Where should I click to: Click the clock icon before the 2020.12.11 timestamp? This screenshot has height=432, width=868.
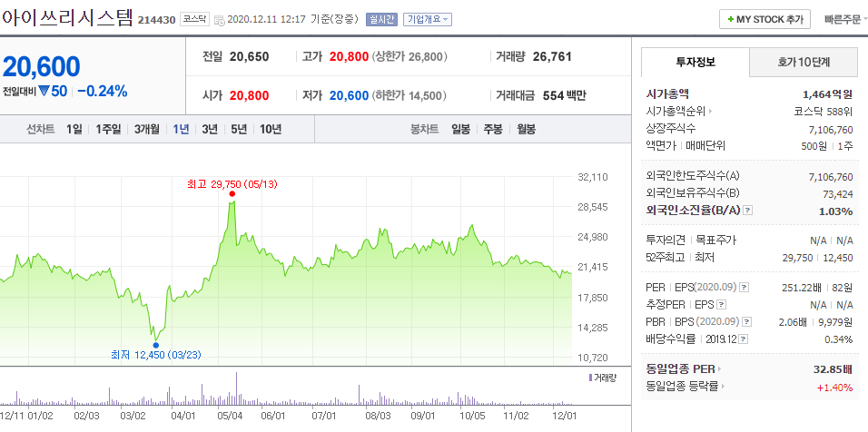[x=219, y=20]
